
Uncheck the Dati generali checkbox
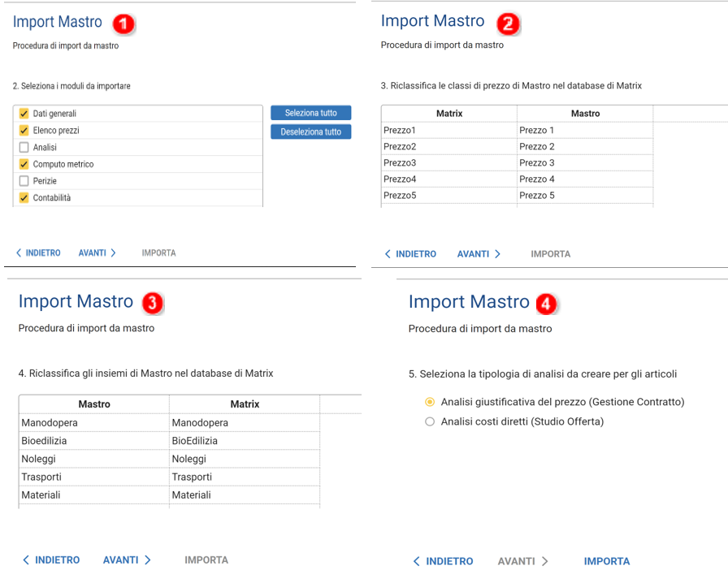pos(24,114)
